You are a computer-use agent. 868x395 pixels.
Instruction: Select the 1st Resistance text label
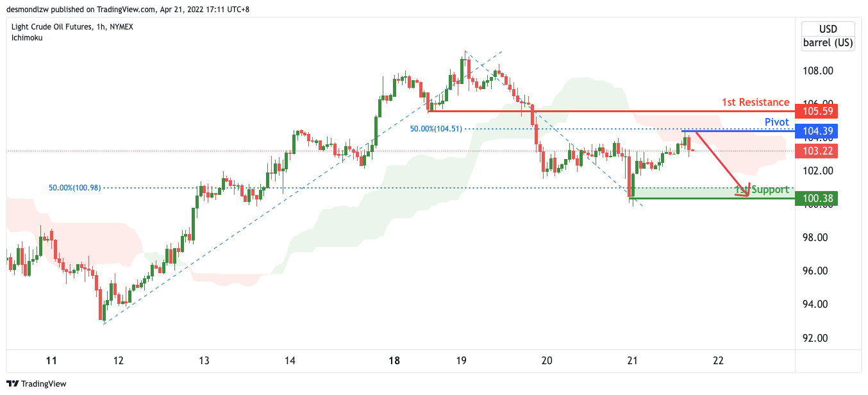[755, 103]
